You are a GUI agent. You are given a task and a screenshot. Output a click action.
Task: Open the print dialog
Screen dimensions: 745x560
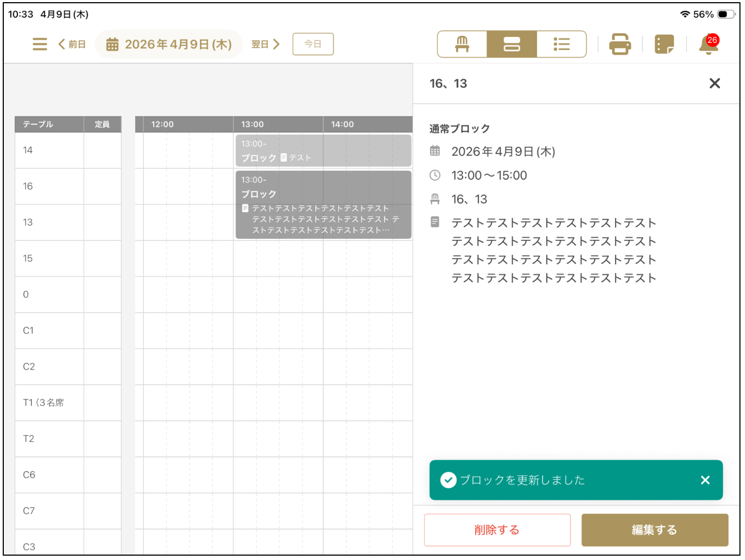point(620,44)
